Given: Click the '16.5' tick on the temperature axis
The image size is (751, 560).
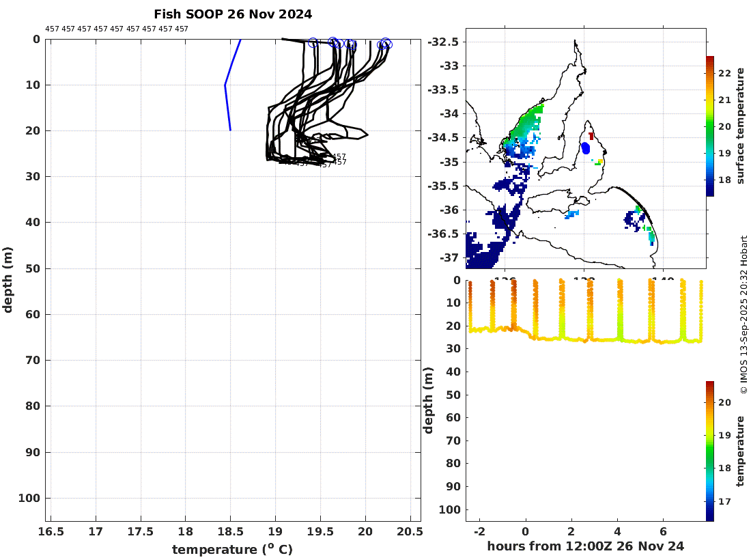Looking at the screenshot, I should tap(51, 532).
